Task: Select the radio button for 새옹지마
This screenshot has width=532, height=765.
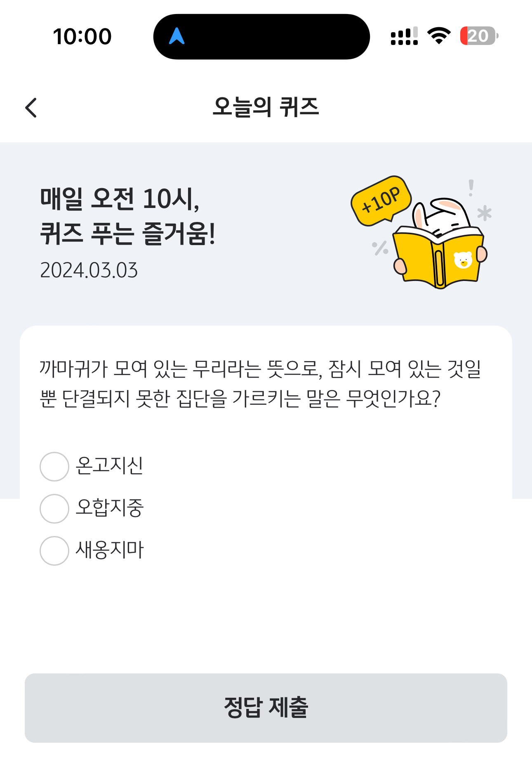Action: tap(54, 551)
